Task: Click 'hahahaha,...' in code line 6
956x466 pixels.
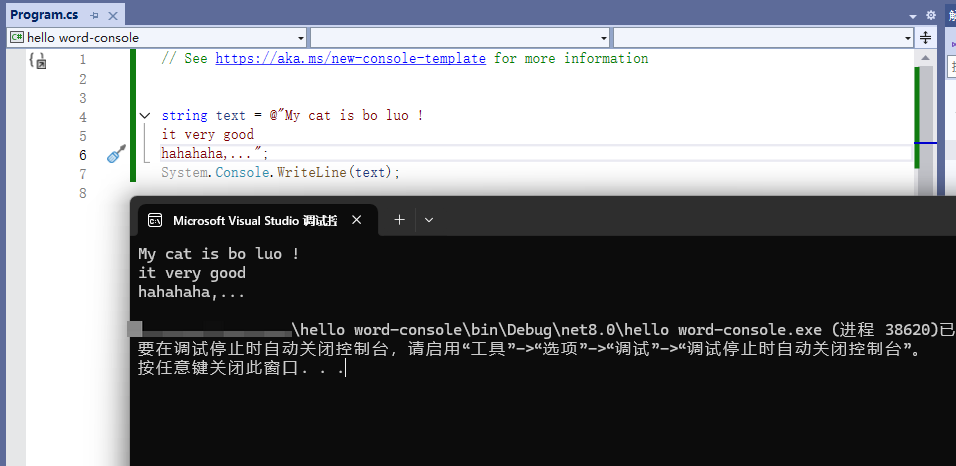Action: coord(207,153)
